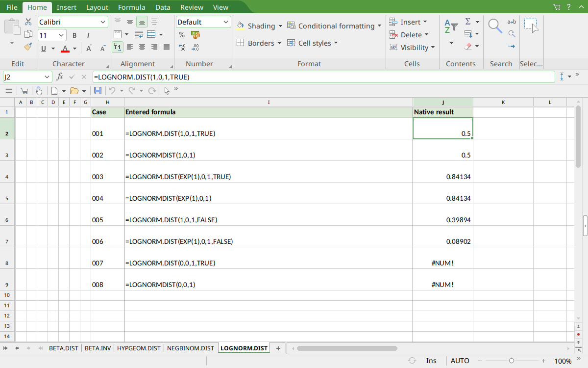Screen dimensions: 588x368
Task: Click the sort and filter A-Z icon
Action: (451, 26)
